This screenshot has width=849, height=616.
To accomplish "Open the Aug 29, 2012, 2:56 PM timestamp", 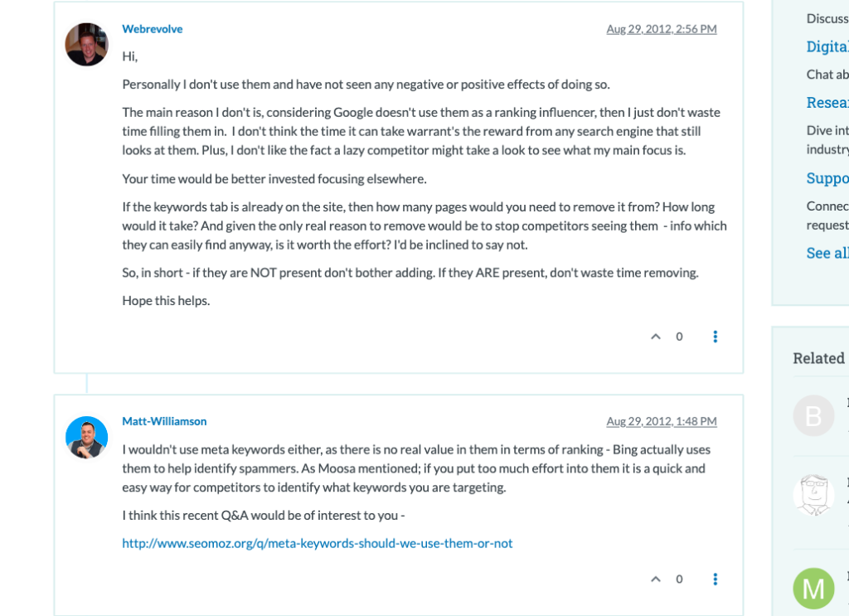I will (x=662, y=29).
